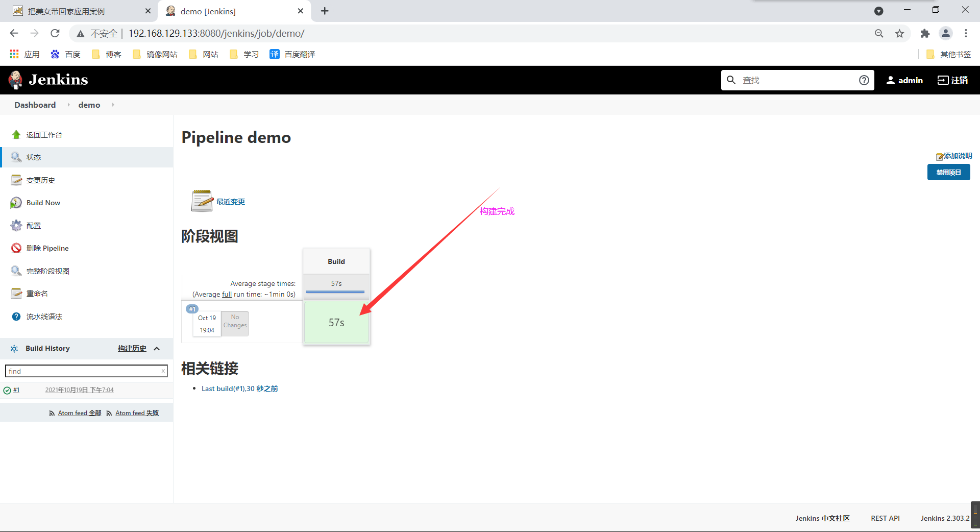Open change history notepad icon
This screenshot has width=980, height=532.
pyautogui.click(x=16, y=180)
